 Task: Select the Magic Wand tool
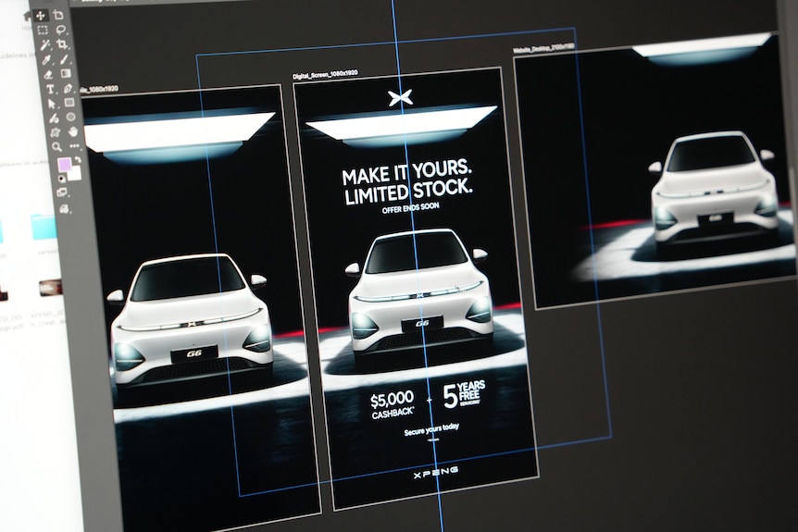(45, 45)
